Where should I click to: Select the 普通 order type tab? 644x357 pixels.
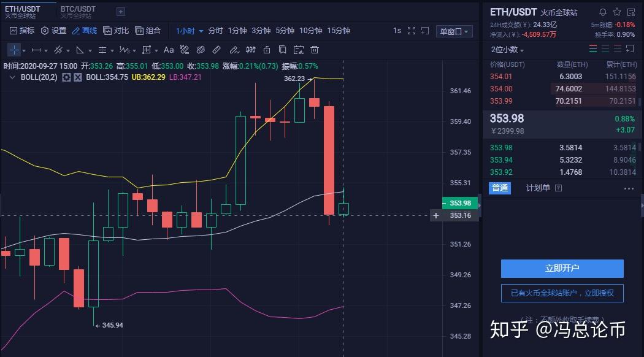[500, 188]
